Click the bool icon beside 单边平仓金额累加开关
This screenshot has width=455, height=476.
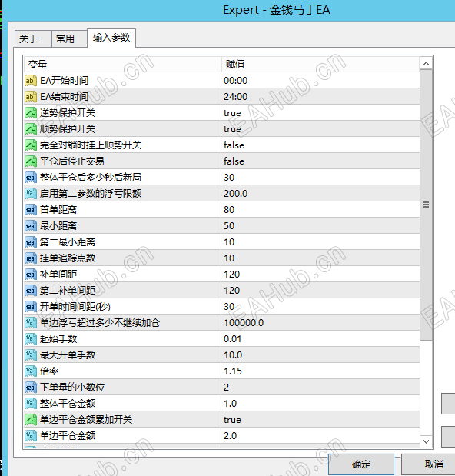point(31,420)
